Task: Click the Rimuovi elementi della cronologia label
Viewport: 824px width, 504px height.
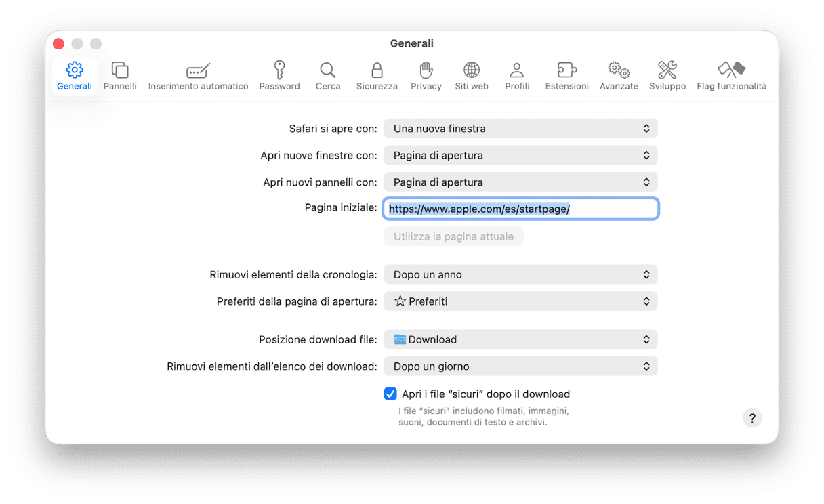Action: point(293,274)
